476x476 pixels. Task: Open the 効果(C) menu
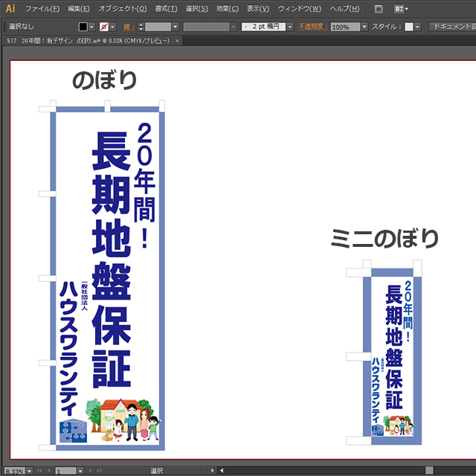pyautogui.click(x=228, y=8)
